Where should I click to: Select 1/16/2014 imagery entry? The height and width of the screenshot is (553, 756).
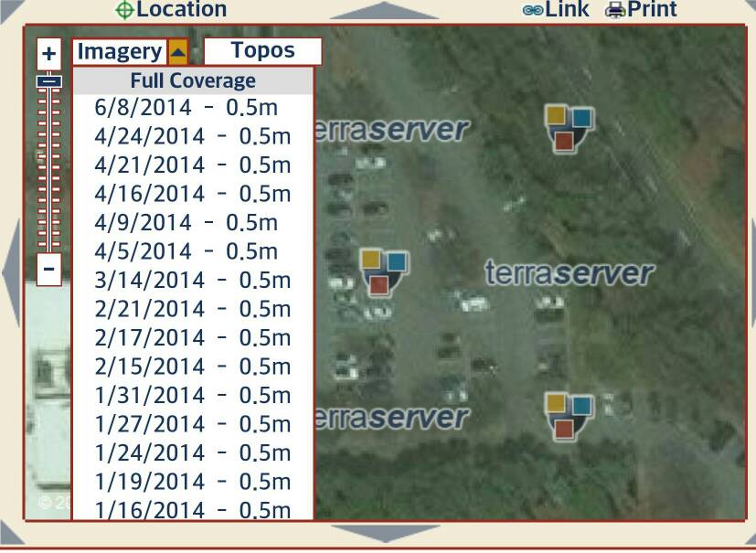coord(192,510)
